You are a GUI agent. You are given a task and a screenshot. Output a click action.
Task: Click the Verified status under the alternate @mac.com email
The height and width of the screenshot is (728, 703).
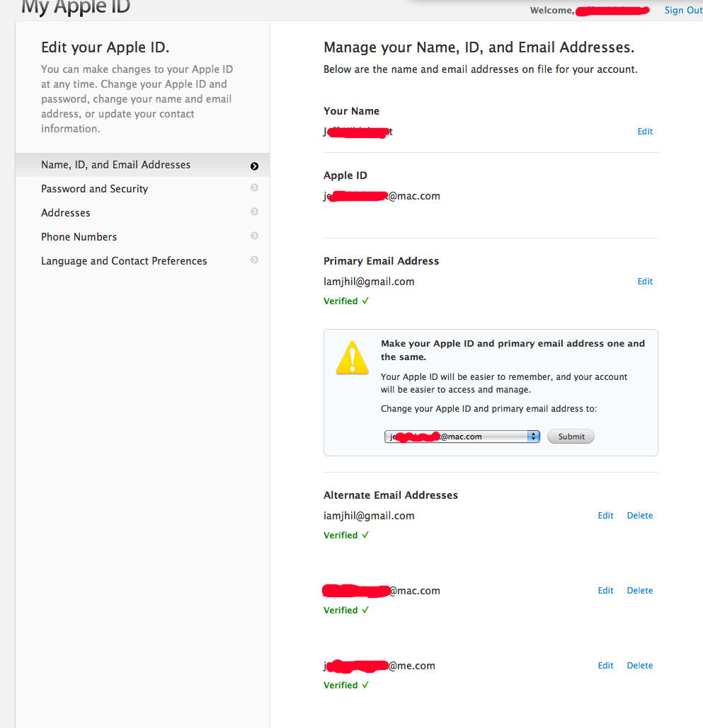(346, 610)
